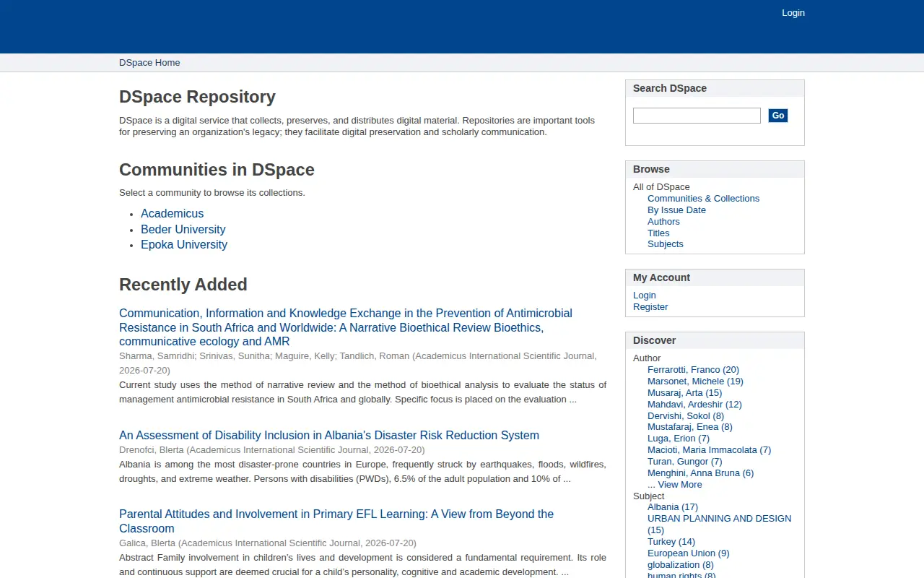Filter by author Menghini, Anna Bruna (6)
This screenshot has height=578, width=924.
pyautogui.click(x=700, y=473)
